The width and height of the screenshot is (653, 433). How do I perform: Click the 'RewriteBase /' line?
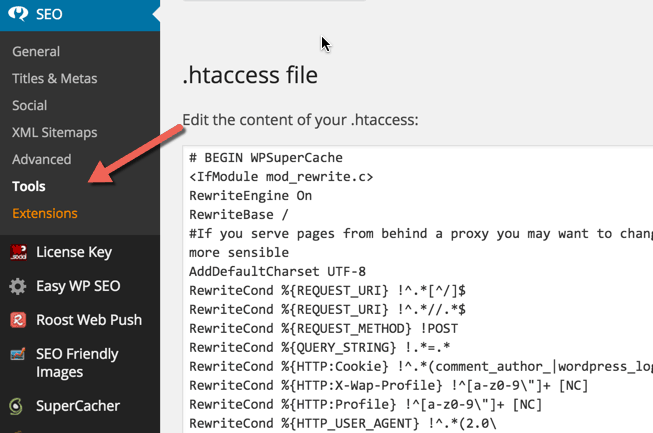pos(239,215)
